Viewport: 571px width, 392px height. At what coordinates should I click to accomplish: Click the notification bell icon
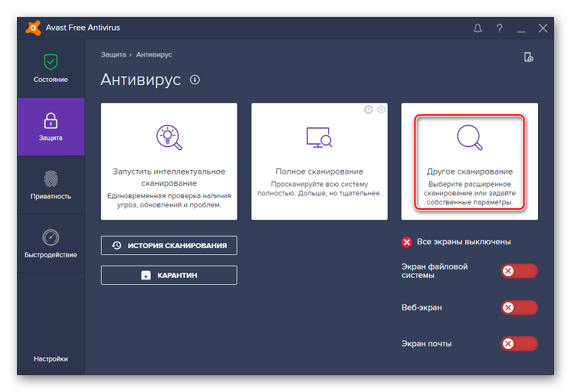478,29
